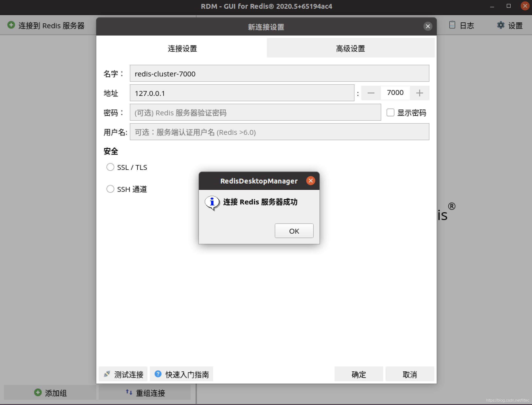Click the 连接 Redis 服务器成功 message text
532x405 pixels.
click(x=260, y=202)
